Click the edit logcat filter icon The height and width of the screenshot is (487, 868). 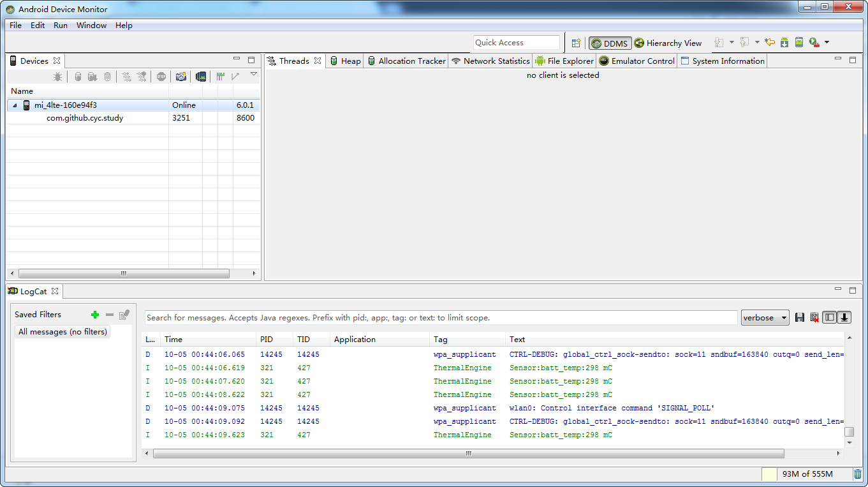124,315
